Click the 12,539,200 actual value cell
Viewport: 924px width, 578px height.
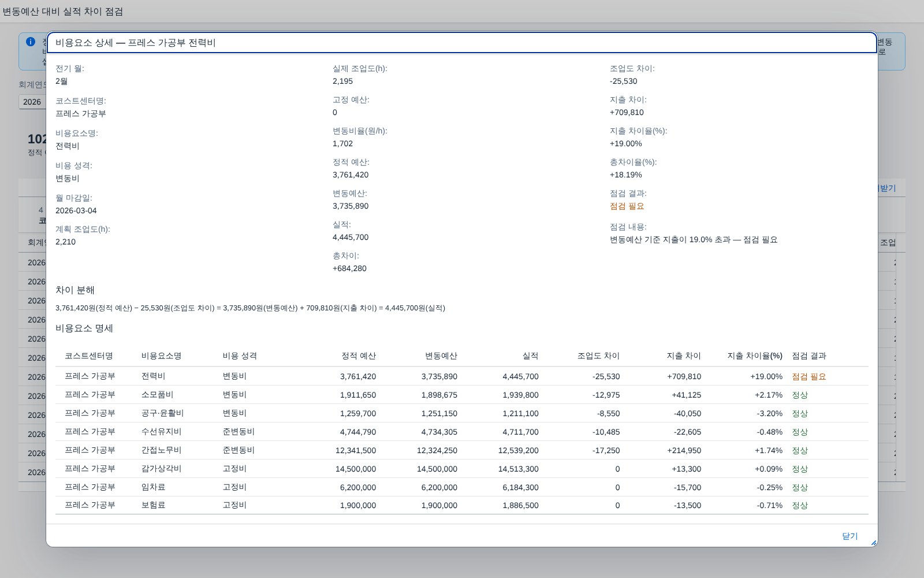519,450
